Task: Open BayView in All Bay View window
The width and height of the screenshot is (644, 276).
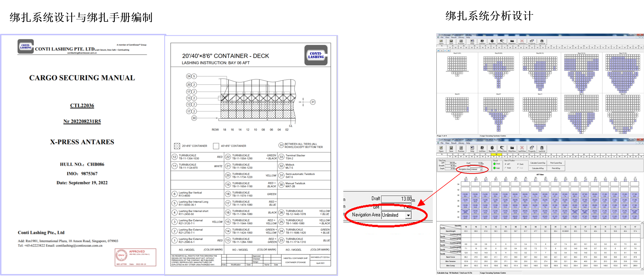Action: [x=492, y=42]
